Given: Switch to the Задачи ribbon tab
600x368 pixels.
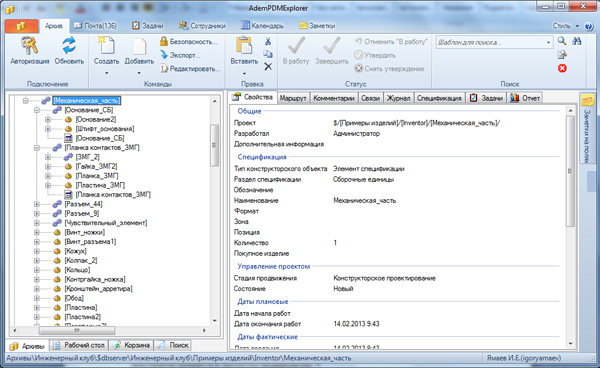Looking at the screenshot, I should coord(148,26).
